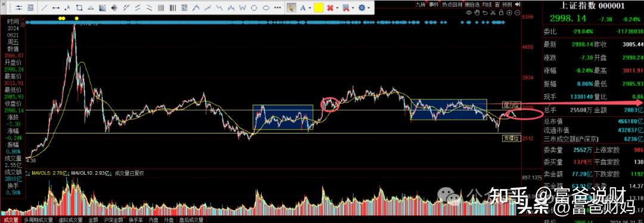Select the straight line drawing tool

pyautogui.click(x=44, y=8)
